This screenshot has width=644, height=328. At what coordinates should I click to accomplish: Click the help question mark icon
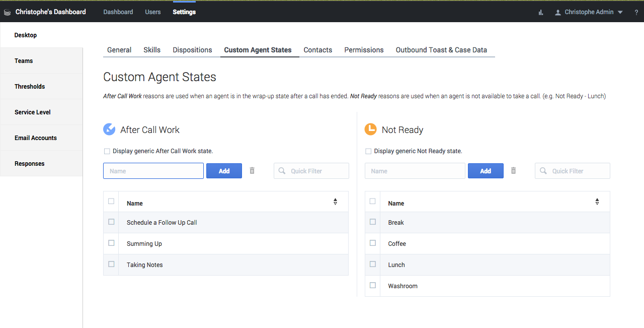pos(636,13)
